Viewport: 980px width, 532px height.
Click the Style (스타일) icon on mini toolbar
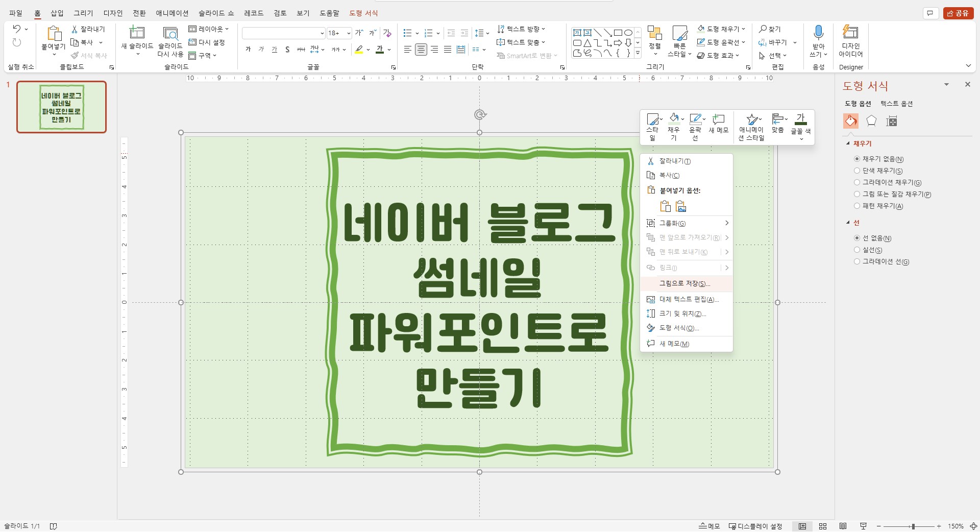tap(653, 119)
